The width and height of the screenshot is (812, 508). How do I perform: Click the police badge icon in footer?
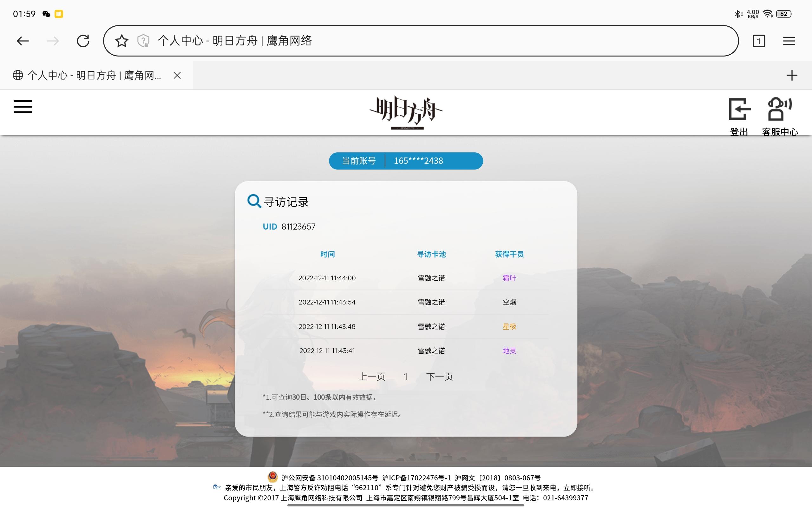(x=272, y=477)
